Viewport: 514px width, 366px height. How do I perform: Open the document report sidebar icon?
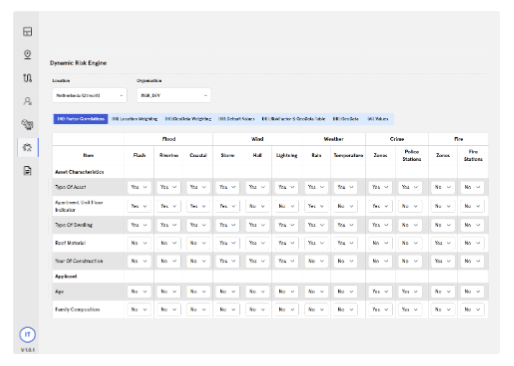27,171
